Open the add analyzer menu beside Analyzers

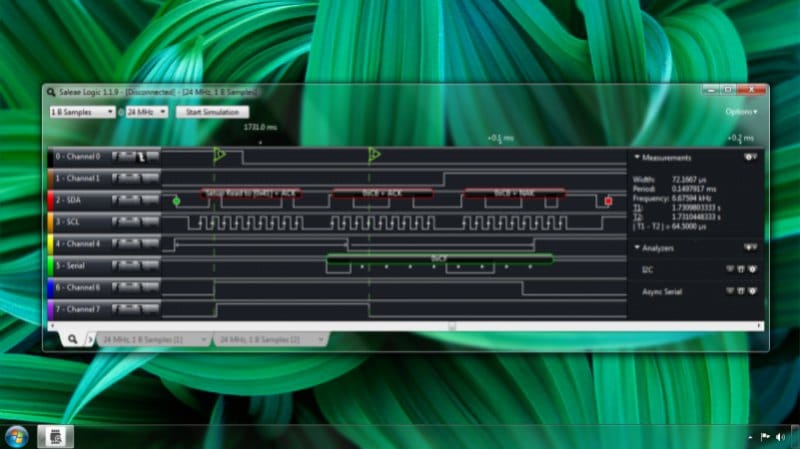[750, 248]
